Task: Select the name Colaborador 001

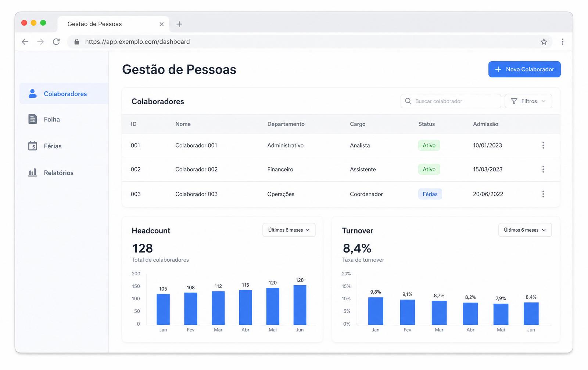Action: 196,145
